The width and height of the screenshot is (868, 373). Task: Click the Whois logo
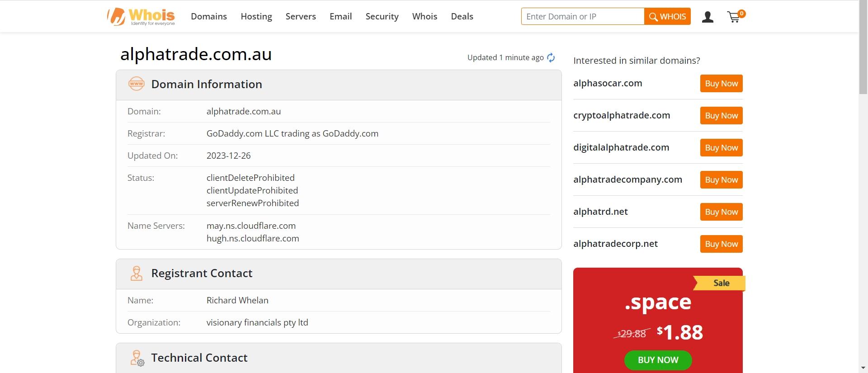[141, 16]
